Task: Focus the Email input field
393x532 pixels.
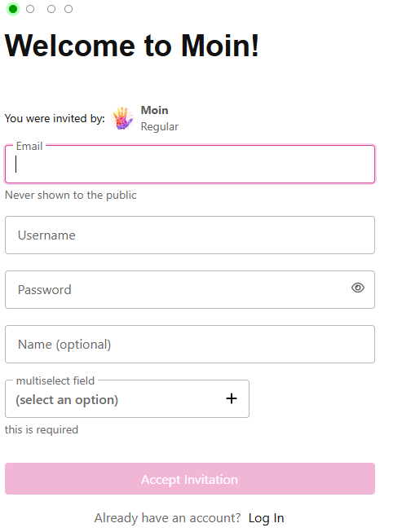Action: 190,165
